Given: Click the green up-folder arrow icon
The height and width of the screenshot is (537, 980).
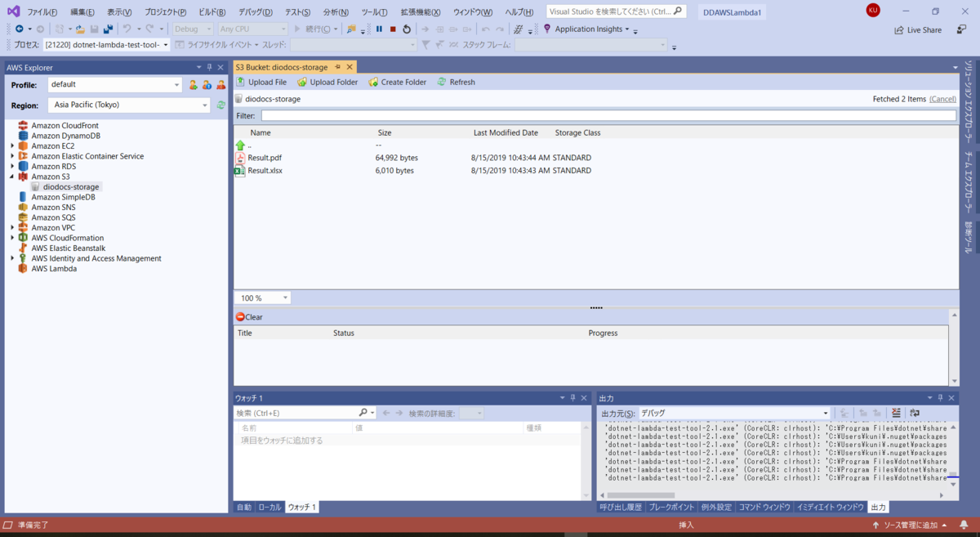Looking at the screenshot, I should 240,145.
